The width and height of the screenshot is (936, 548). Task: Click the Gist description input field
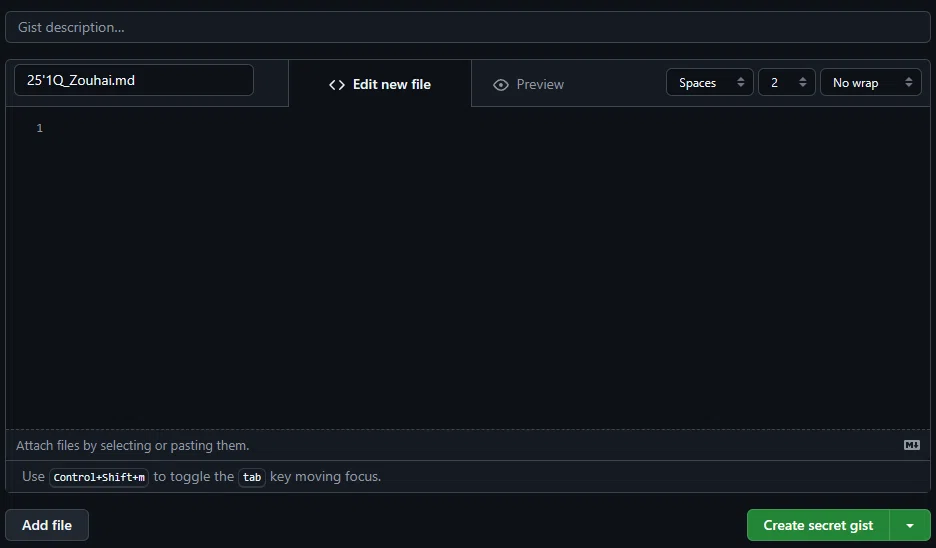tap(467, 27)
